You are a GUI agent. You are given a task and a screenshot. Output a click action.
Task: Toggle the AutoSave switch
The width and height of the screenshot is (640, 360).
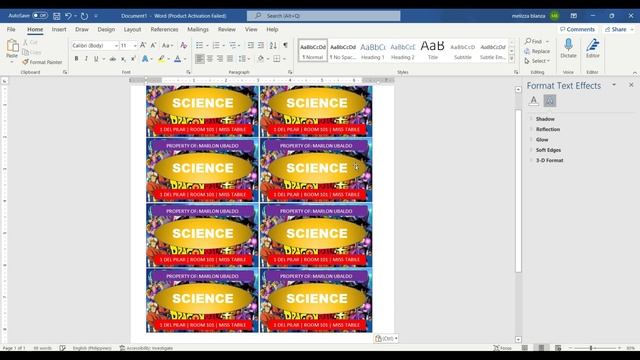pyautogui.click(x=40, y=16)
